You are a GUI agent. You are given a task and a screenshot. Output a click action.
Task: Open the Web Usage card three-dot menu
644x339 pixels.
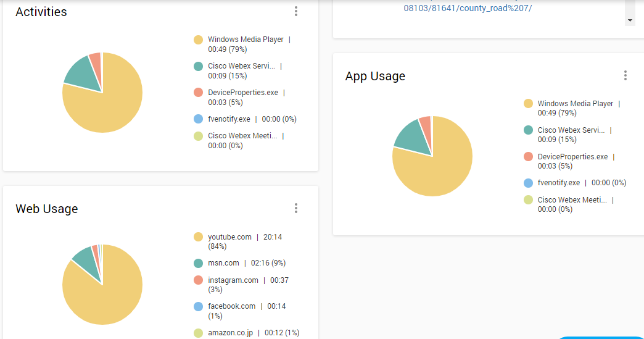tap(295, 208)
